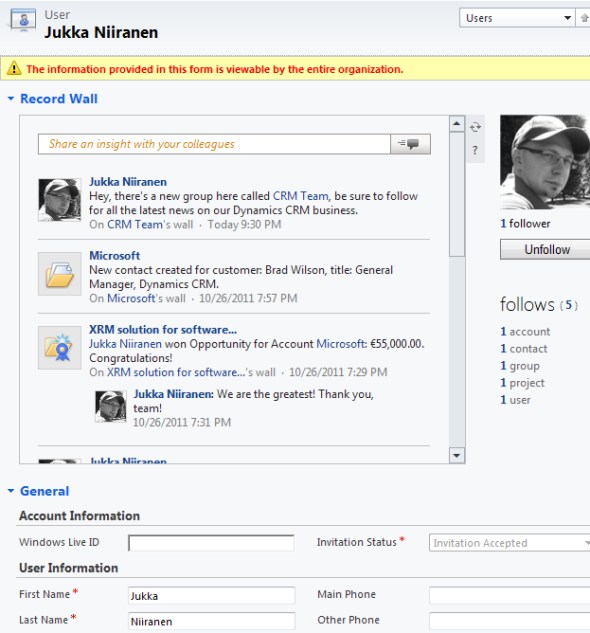Click the Microsoft account folder icon
The height and width of the screenshot is (633, 590).
pyautogui.click(x=59, y=274)
